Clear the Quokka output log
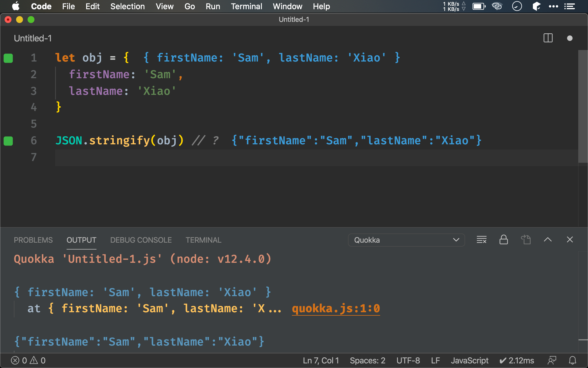The width and height of the screenshot is (588, 368). coord(481,240)
